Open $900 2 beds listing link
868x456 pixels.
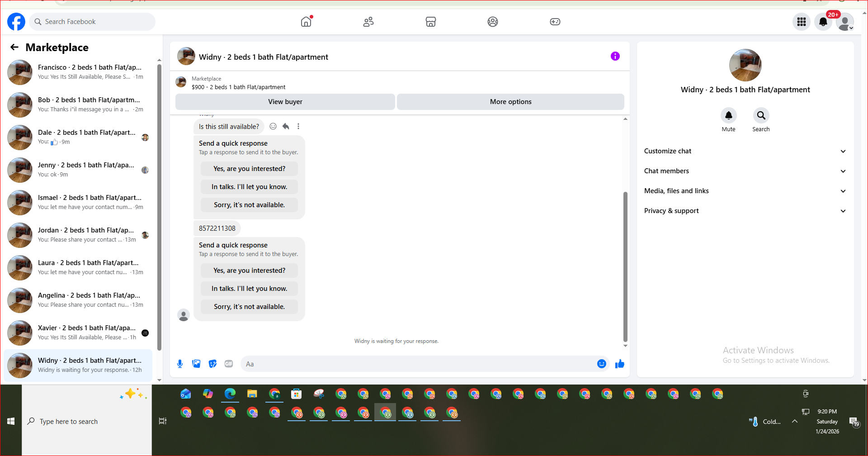pos(238,87)
